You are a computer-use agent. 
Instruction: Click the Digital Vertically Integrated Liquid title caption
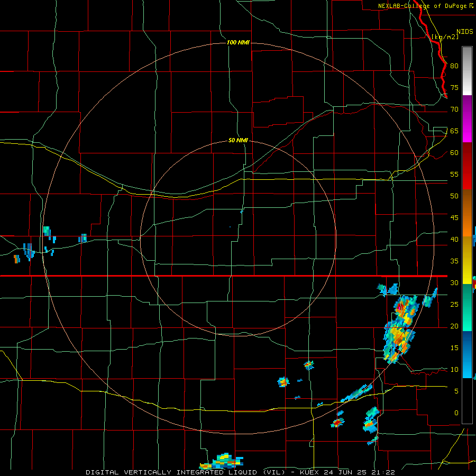click(185, 472)
